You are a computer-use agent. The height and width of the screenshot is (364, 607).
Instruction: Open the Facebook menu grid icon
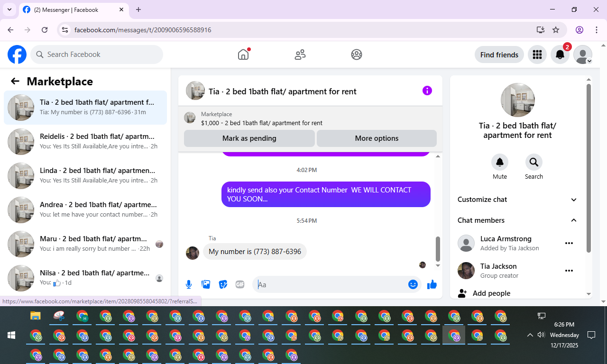coord(537,55)
